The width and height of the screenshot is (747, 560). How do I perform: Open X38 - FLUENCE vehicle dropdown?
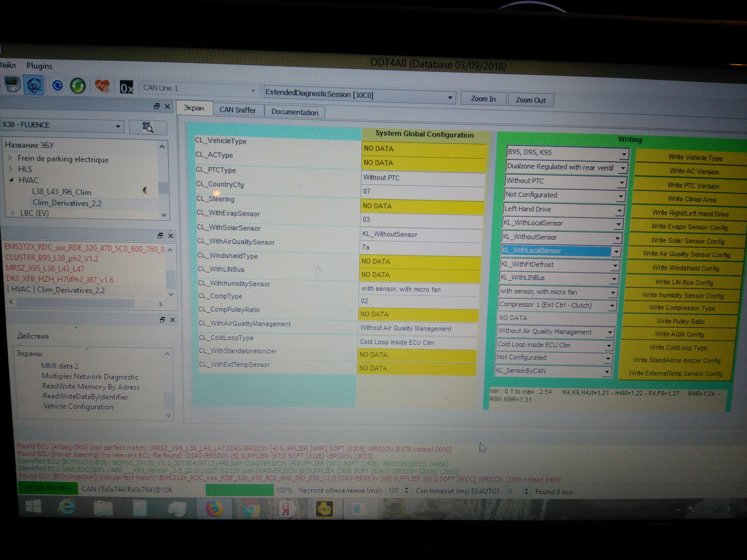(62, 125)
